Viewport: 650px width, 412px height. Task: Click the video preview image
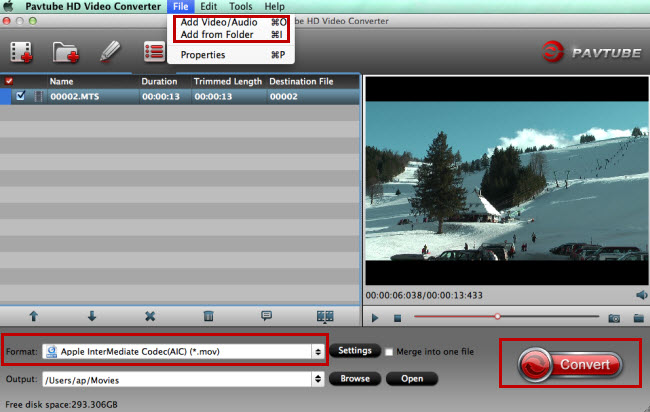(x=507, y=181)
